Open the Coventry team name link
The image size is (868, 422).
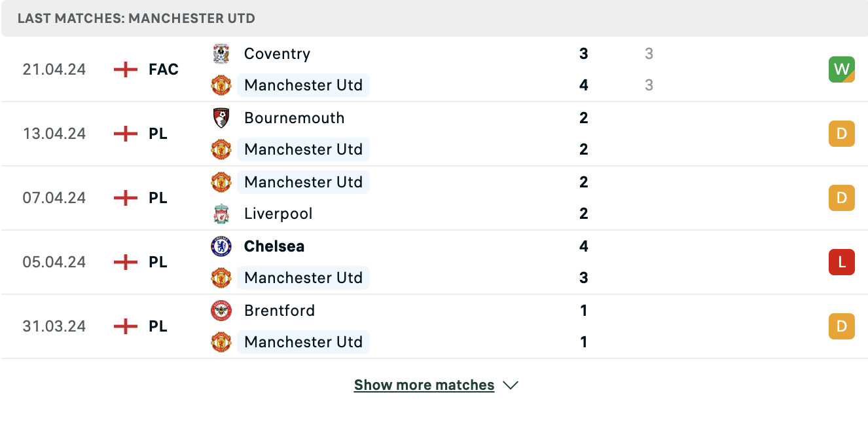(x=277, y=54)
